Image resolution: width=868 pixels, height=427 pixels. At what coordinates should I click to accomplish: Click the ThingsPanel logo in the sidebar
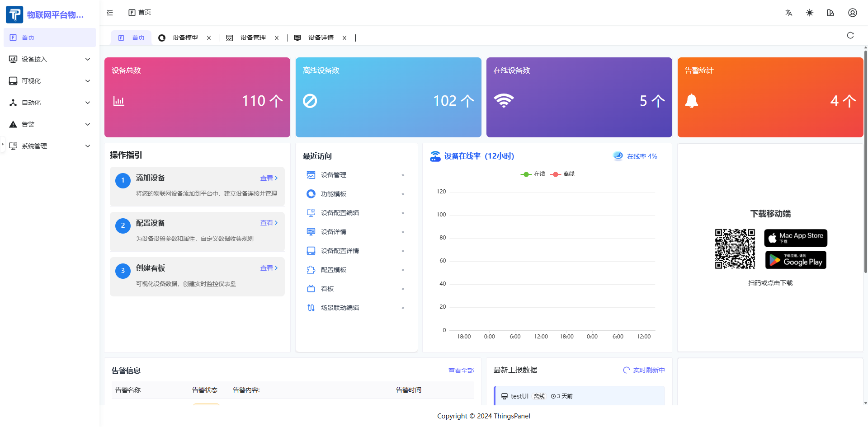(x=14, y=14)
